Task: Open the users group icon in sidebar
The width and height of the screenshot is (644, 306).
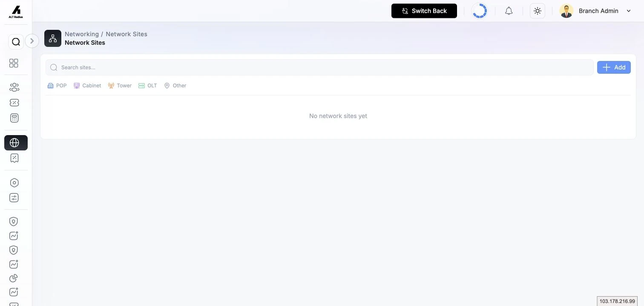Action: click(x=14, y=87)
